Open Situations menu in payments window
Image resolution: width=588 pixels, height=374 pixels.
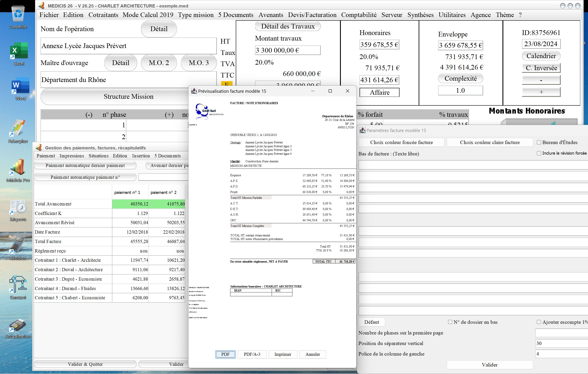(98, 156)
